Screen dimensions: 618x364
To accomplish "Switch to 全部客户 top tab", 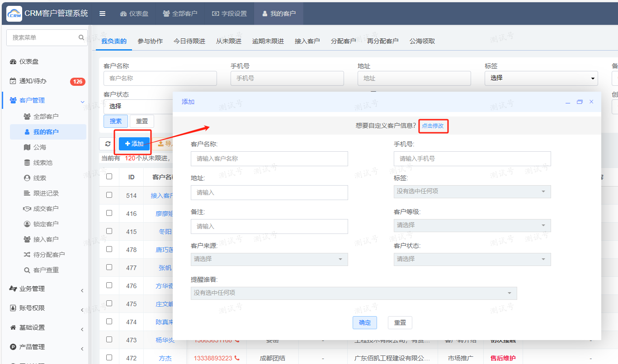I will (x=180, y=14).
